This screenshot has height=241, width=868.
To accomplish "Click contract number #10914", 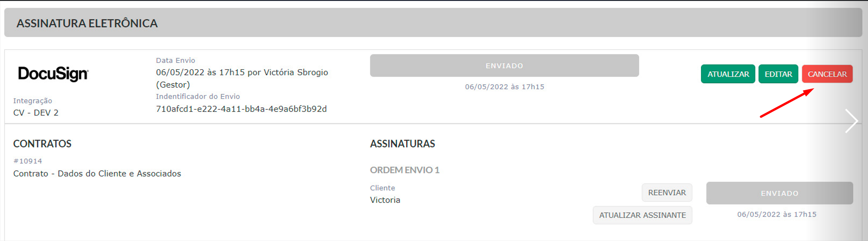I will pos(28,161).
